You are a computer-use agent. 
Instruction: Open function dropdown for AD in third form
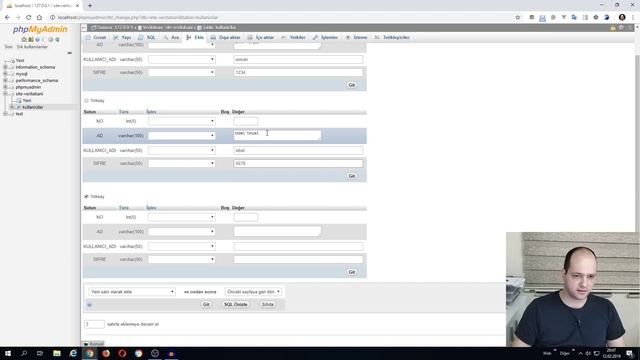tap(182, 231)
